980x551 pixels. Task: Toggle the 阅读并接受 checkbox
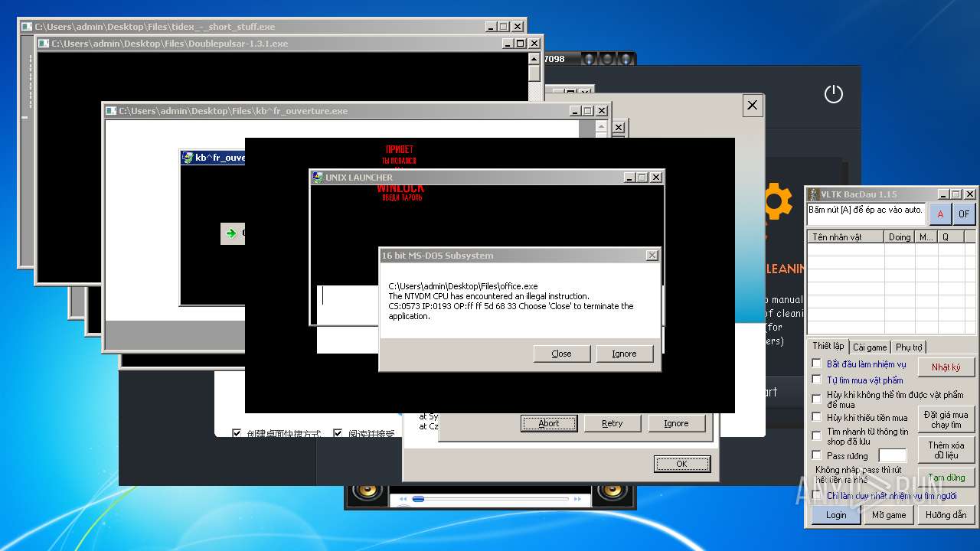tap(338, 433)
